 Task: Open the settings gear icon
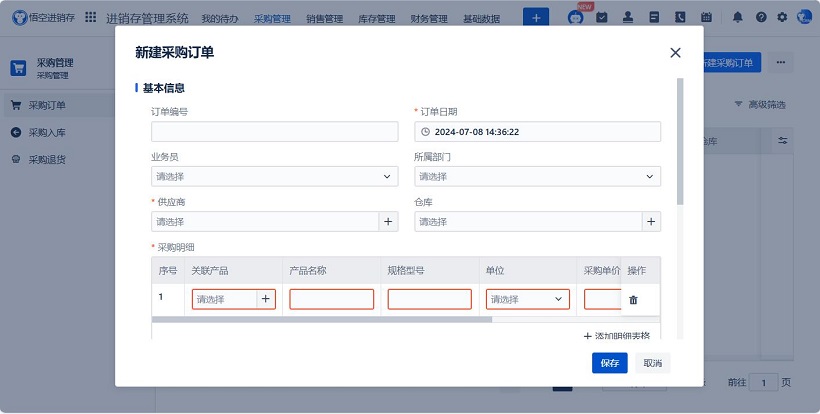(x=782, y=17)
